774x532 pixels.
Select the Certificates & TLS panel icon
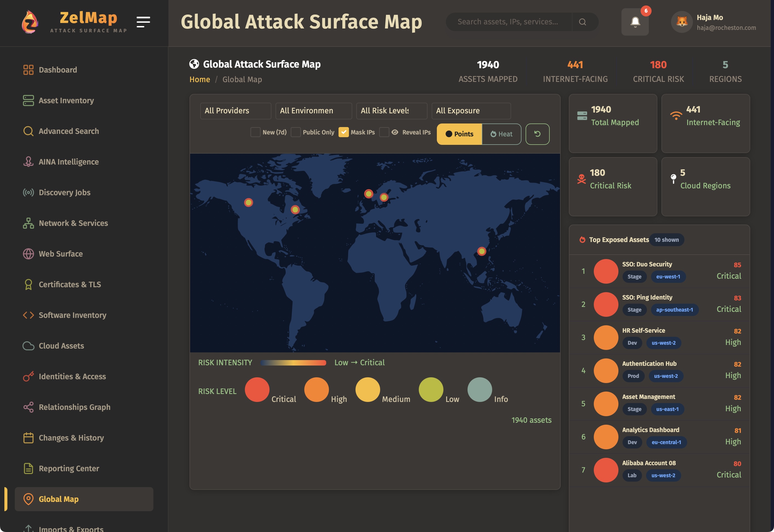coord(29,284)
